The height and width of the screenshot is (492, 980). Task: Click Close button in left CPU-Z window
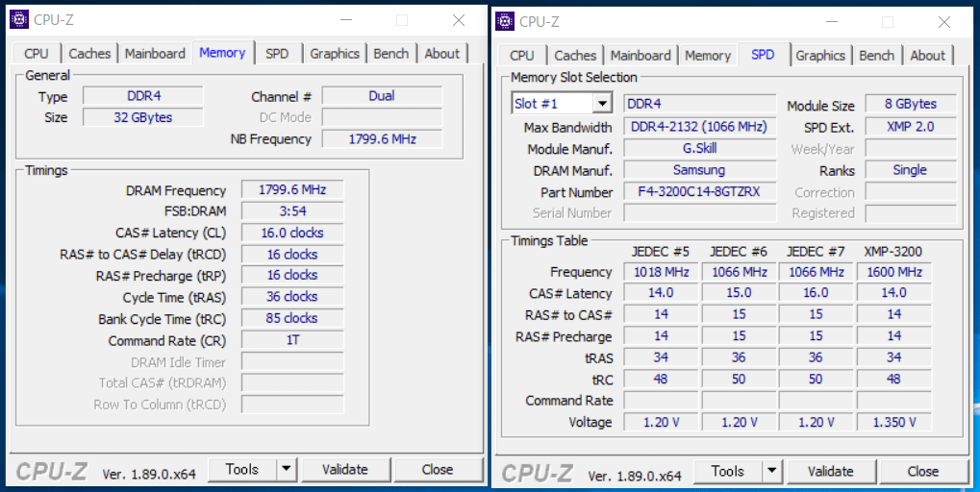pos(438,470)
